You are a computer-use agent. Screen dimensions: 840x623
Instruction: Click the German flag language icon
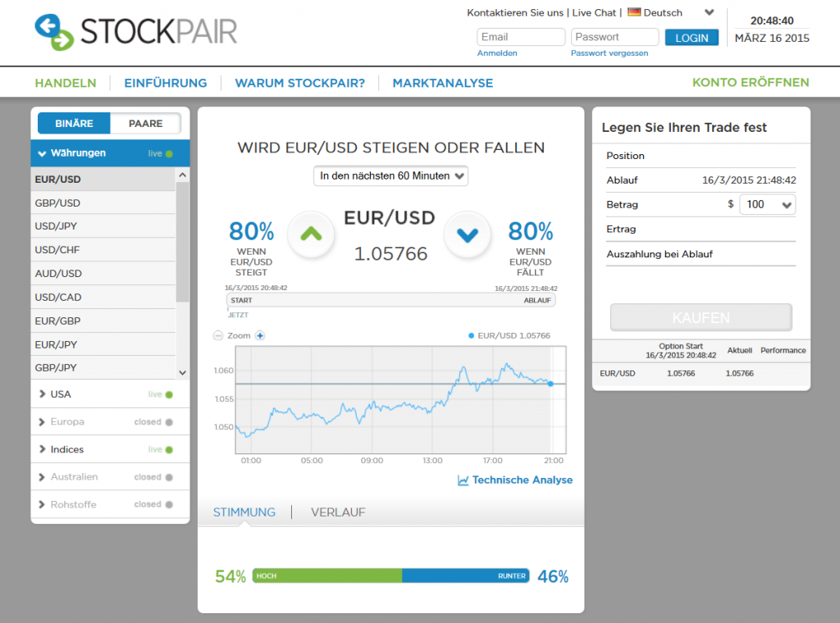point(633,12)
